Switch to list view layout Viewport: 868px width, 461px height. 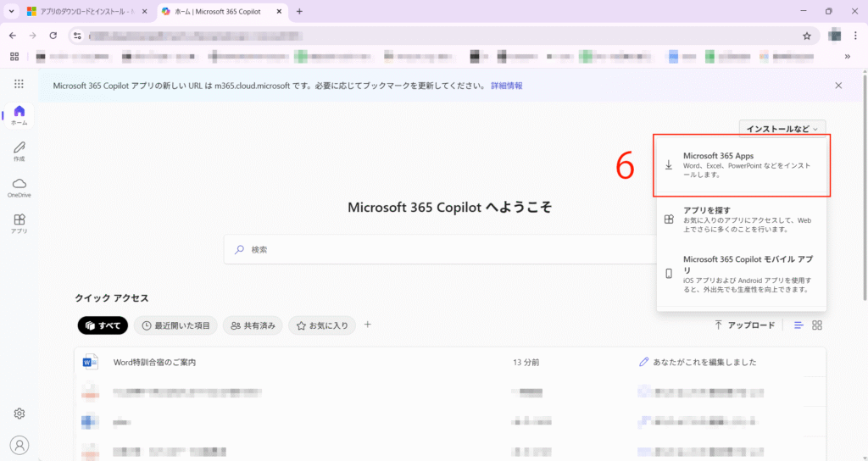(x=798, y=325)
